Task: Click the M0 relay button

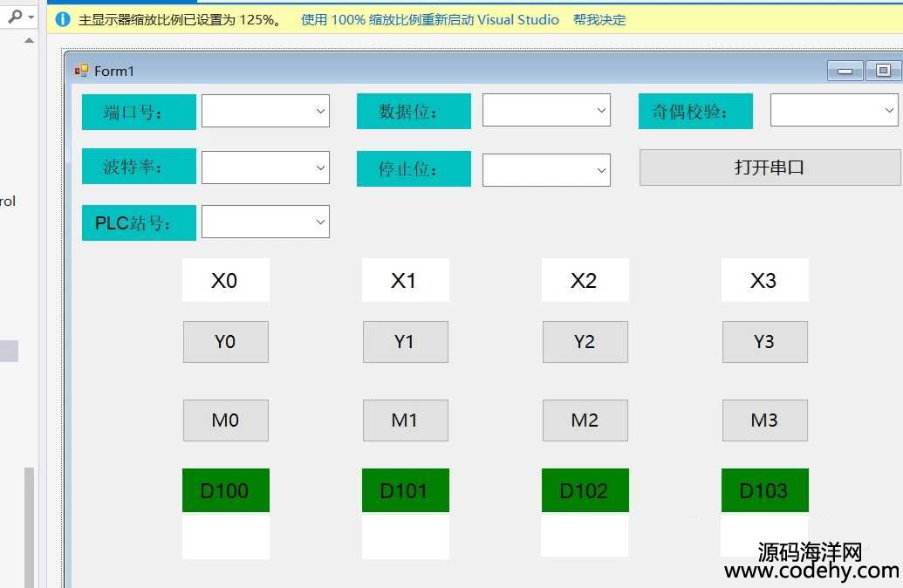Action: (226, 420)
